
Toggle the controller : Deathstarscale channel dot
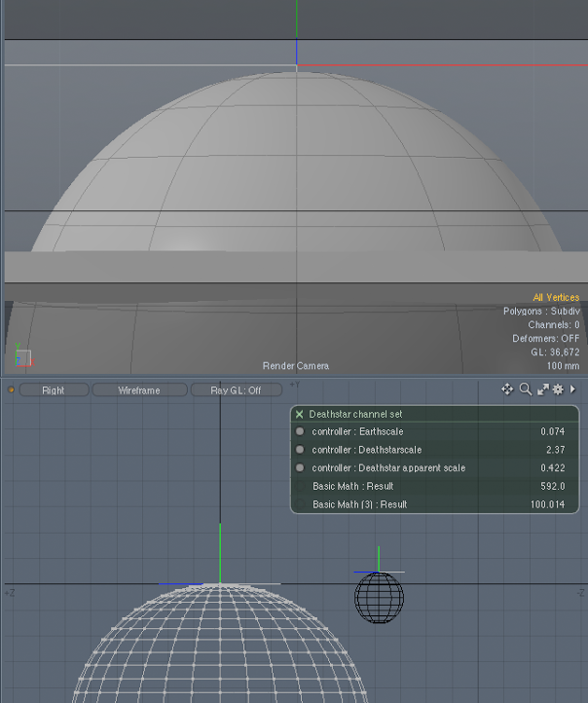click(300, 449)
